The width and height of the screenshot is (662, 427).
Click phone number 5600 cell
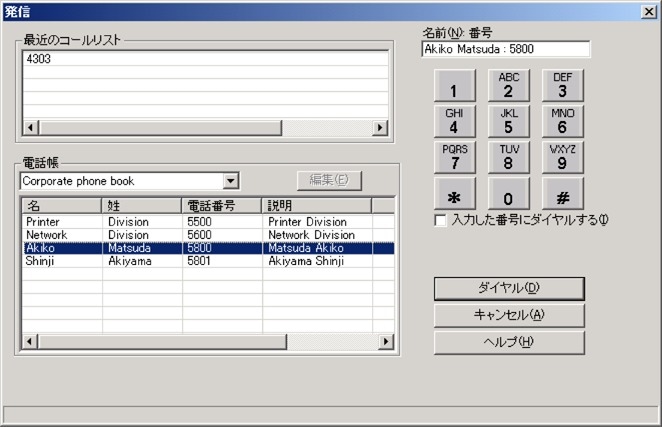199,235
